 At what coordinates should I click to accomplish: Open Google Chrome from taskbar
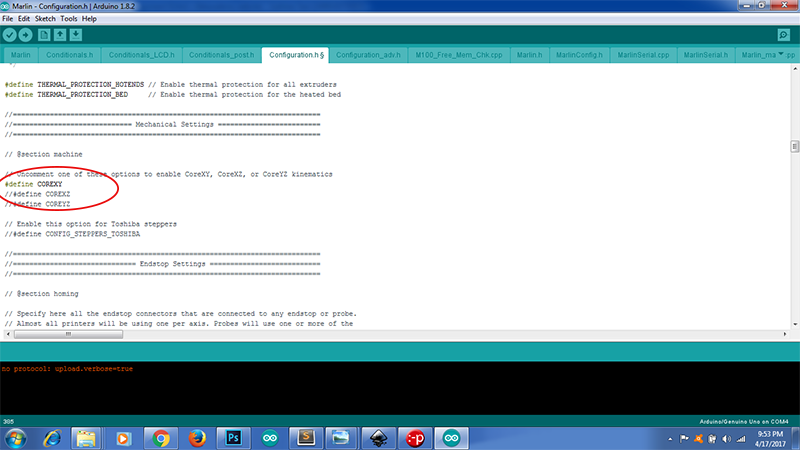pyautogui.click(x=161, y=439)
